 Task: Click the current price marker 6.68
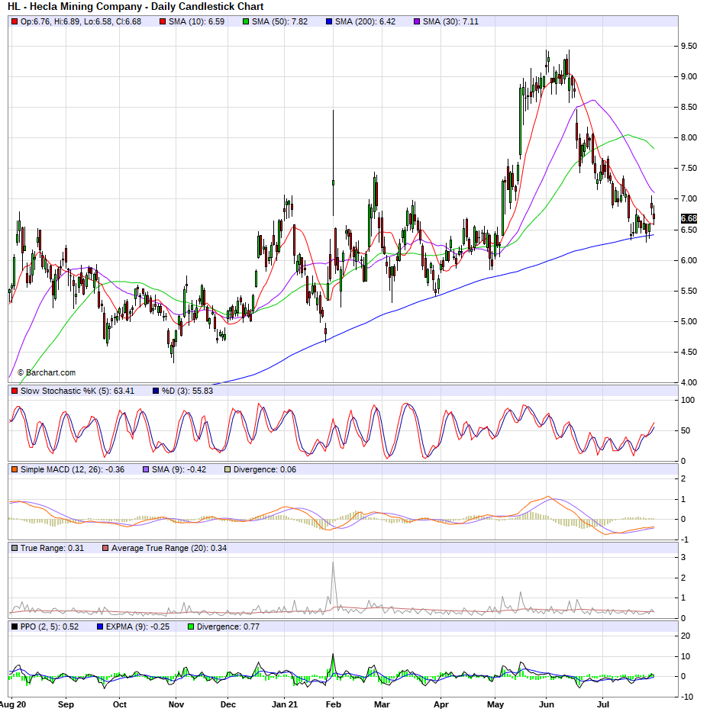click(x=689, y=218)
